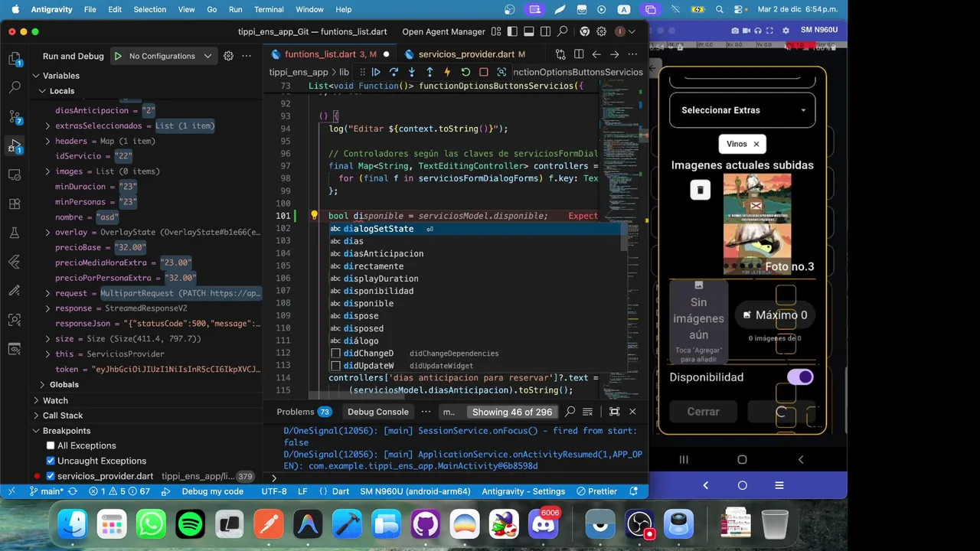Open the Extensions view in activity bar
The width and height of the screenshot is (980, 551).
pos(15,204)
